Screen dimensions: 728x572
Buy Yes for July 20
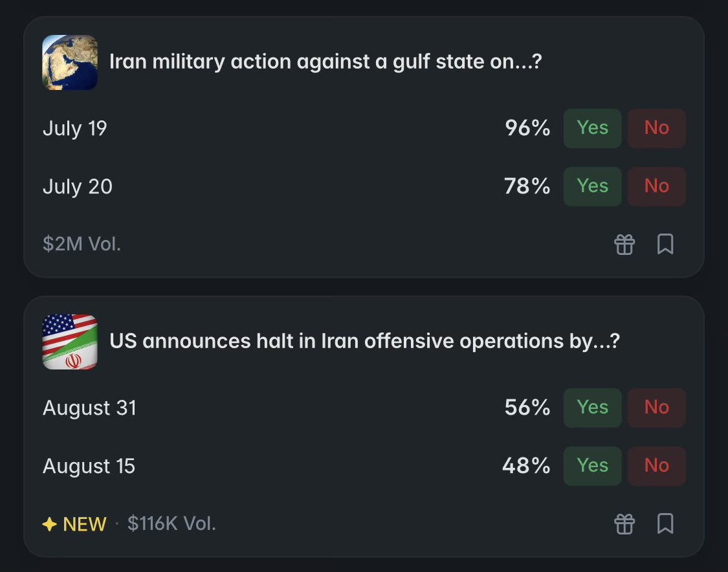pos(592,186)
